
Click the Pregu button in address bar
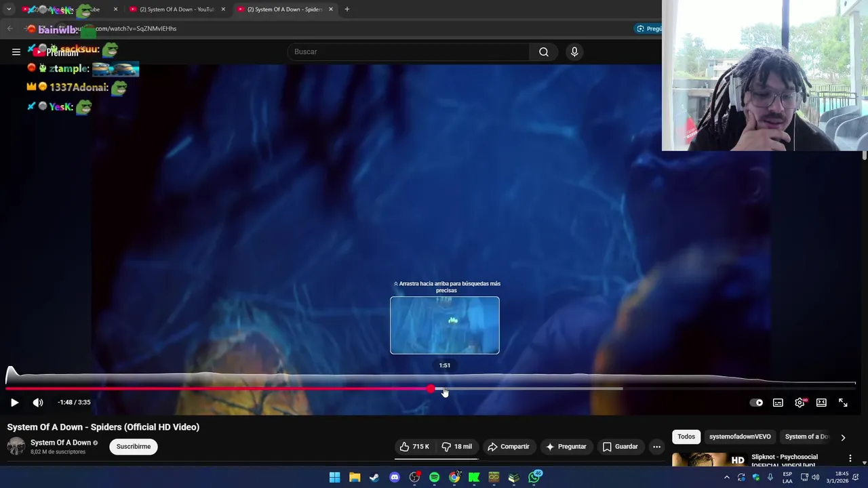(649, 28)
